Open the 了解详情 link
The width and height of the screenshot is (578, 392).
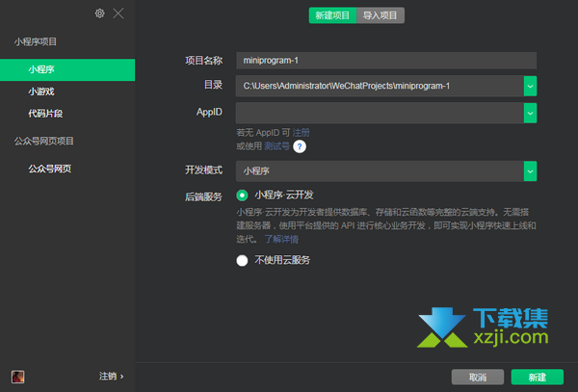pyautogui.click(x=281, y=240)
